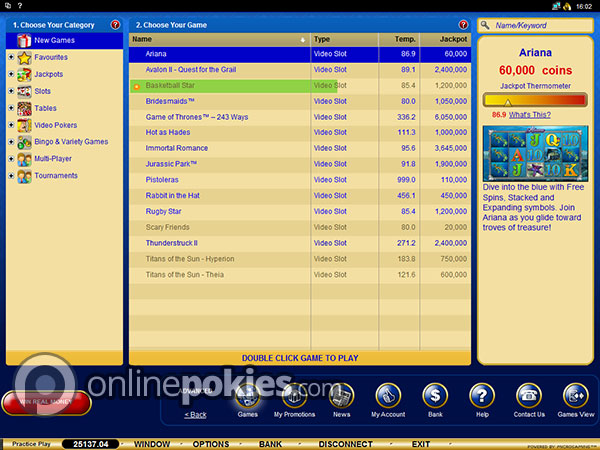Switch Games View icon
Image resolution: width=600 pixels, height=450 pixels.
[x=576, y=396]
